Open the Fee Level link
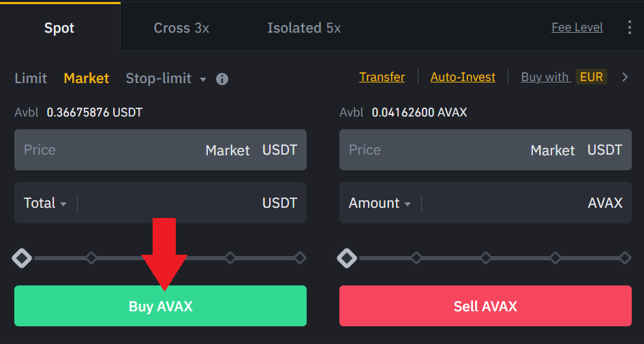Viewport: 644px width, 344px height. pos(577,27)
